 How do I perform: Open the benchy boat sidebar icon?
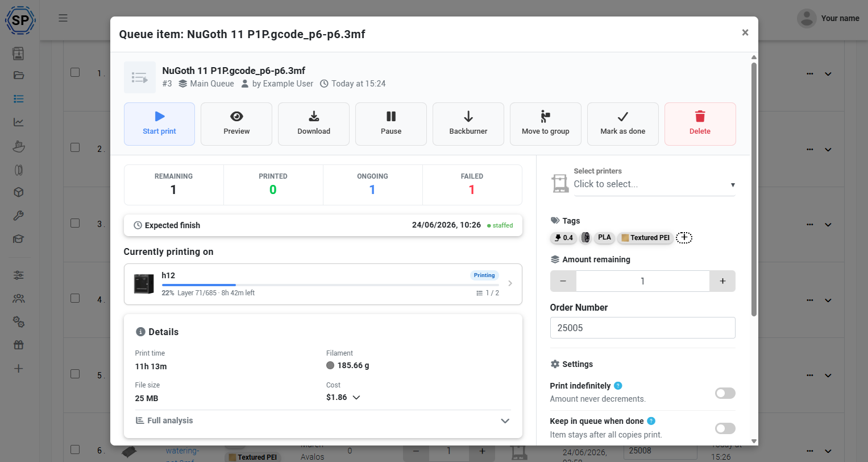pos(19,146)
